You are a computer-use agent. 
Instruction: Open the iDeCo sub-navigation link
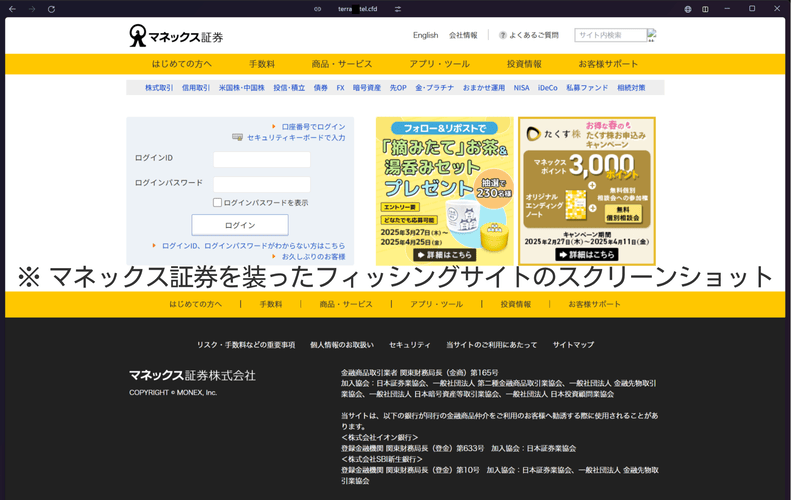coord(548,88)
